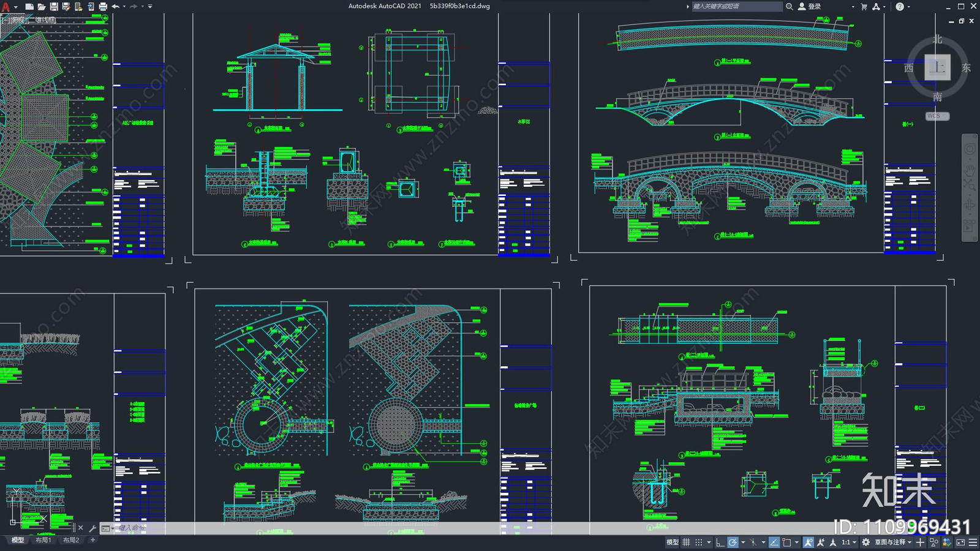Open status bar customization menu icon
The image size is (980, 551).
[x=973, y=542]
